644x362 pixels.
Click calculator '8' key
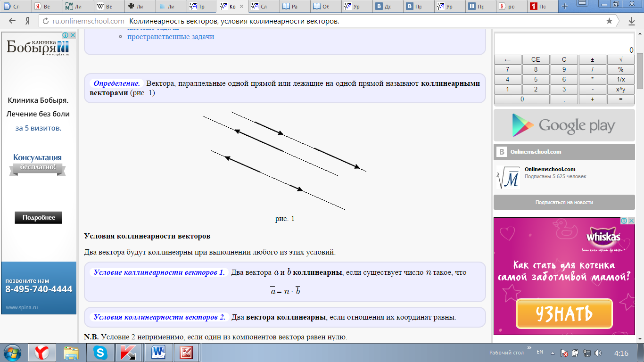536,70
